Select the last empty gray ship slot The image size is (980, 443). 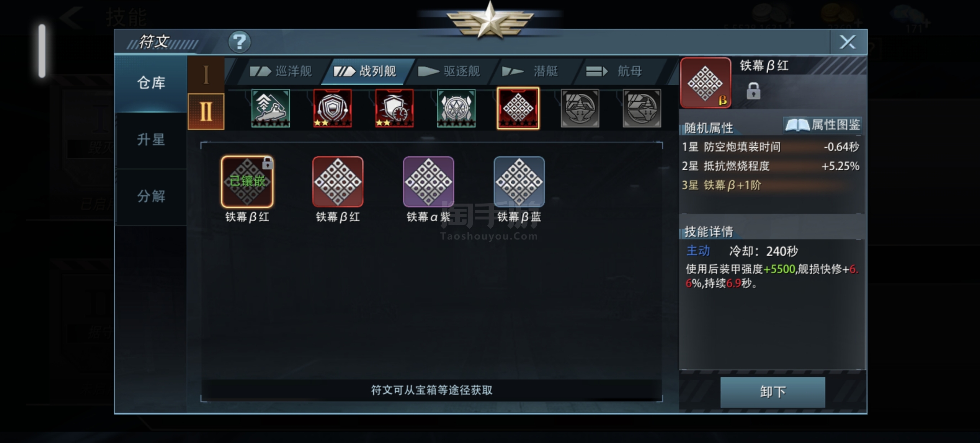642,108
